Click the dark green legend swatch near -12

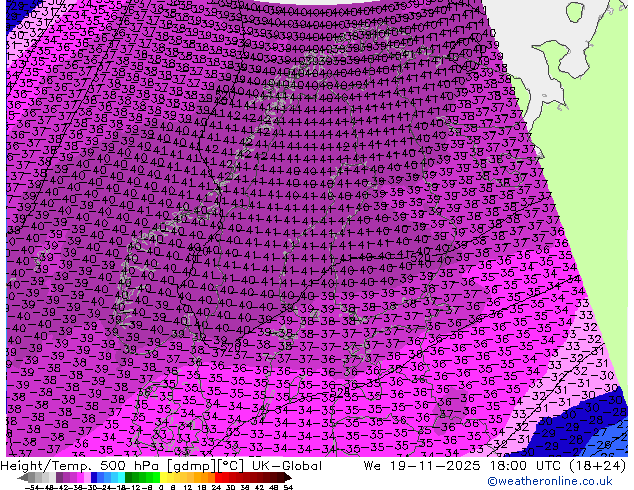[x=129, y=477]
